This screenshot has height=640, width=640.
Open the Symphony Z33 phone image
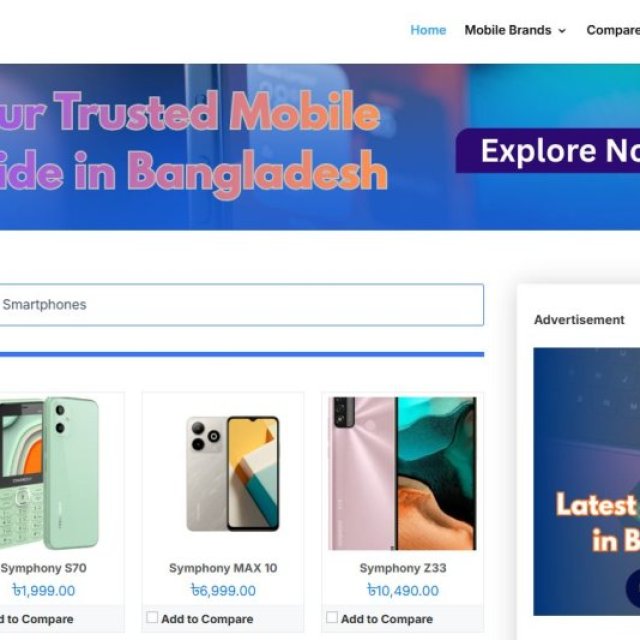pyautogui.click(x=402, y=473)
